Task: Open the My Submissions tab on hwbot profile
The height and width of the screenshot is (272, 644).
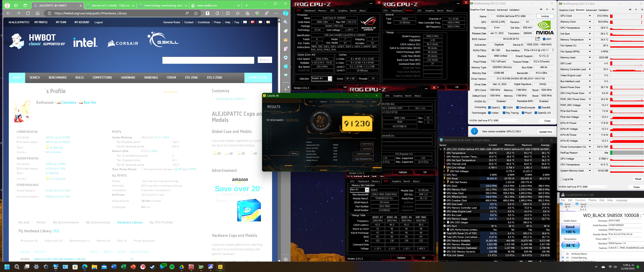Action: tap(98, 222)
